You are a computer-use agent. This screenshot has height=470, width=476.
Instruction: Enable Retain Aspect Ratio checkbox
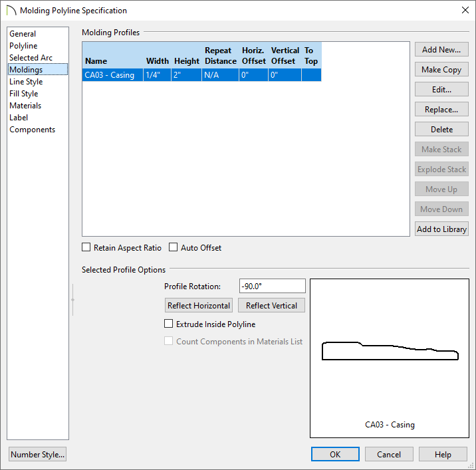coord(86,247)
